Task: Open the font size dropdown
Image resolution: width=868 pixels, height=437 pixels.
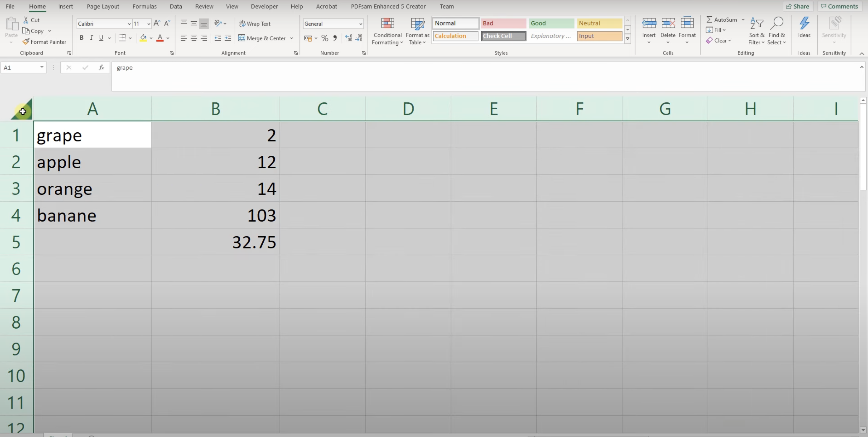Action: 149,24
